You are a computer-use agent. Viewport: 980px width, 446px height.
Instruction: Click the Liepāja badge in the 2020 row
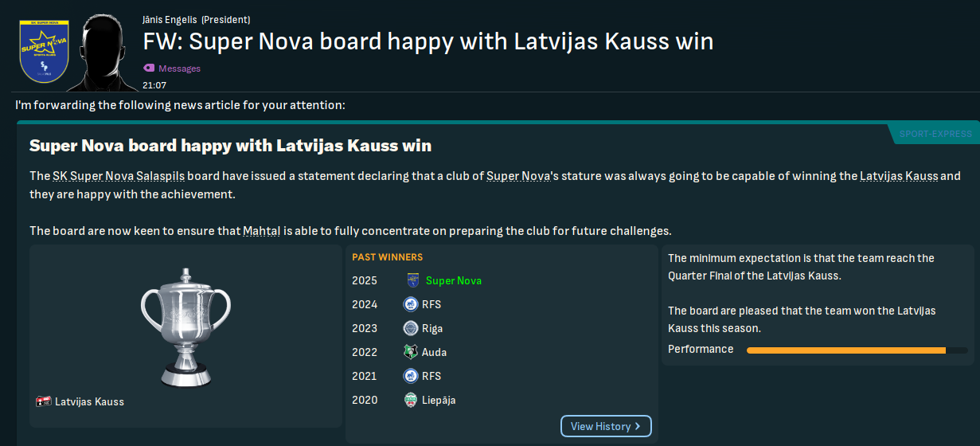(x=411, y=400)
